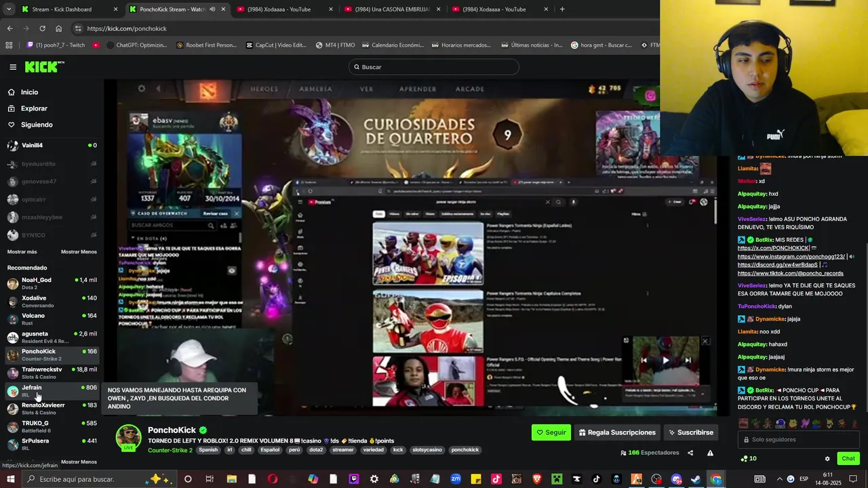Viewport: 868px width, 488px height.
Task: Click Volcano channel avatar
Action: point(13,319)
